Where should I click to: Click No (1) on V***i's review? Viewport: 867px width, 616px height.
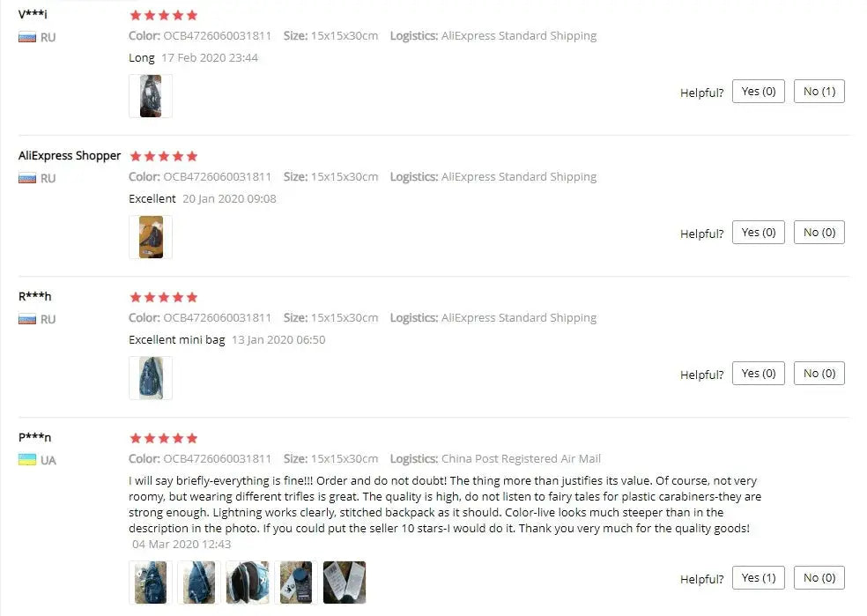[819, 92]
